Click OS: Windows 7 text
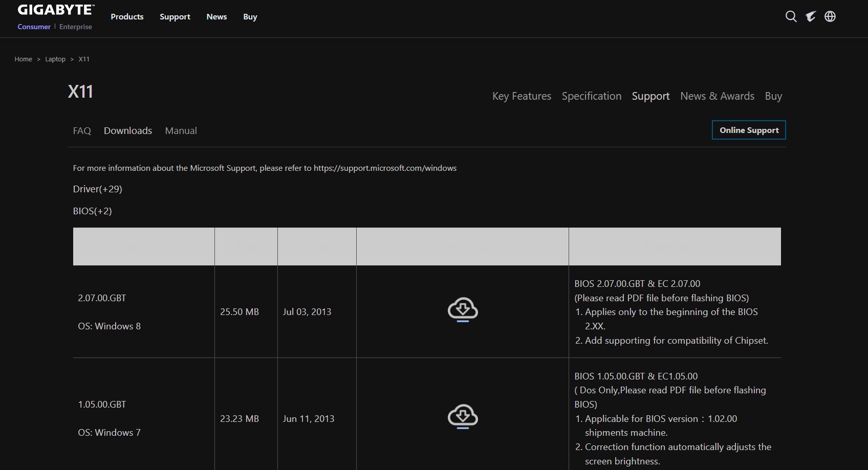Viewport: 868px width, 470px height. pos(109,433)
